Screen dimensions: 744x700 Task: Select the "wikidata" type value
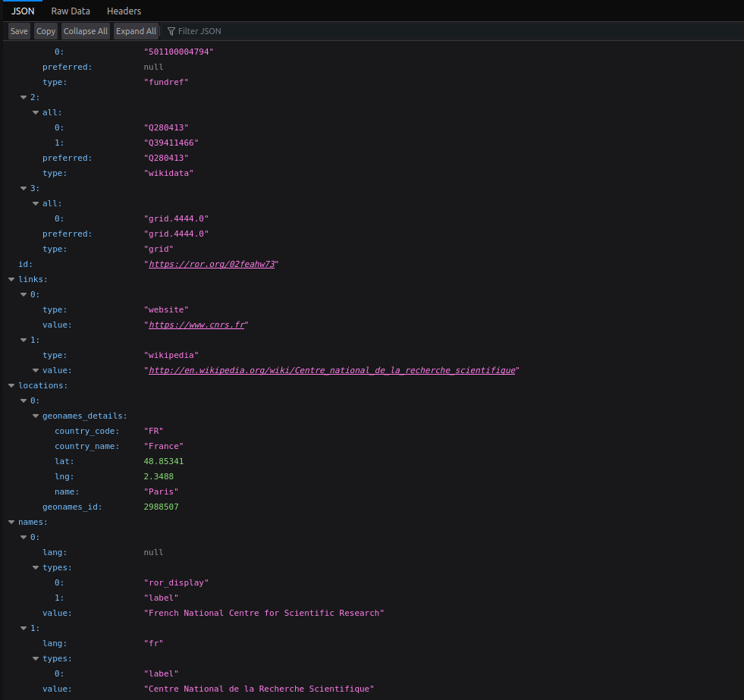(x=168, y=173)
